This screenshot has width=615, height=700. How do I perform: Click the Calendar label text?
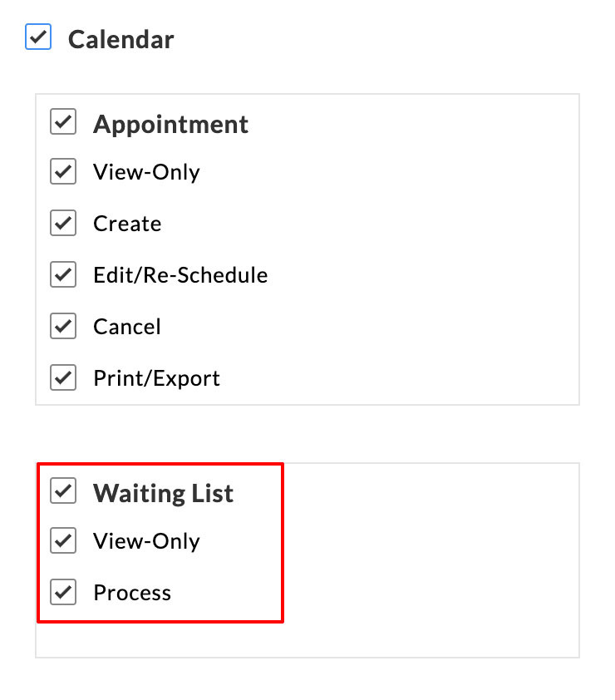tap(122, 38)
